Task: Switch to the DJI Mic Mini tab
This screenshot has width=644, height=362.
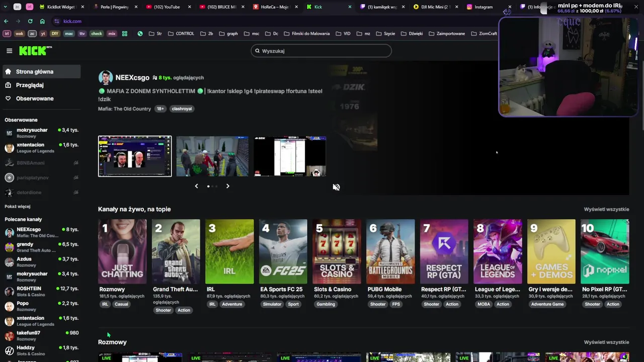Action: coord(434,7)
